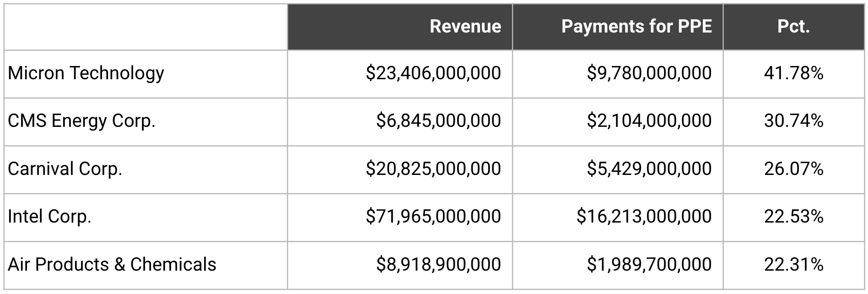Click the 41.78% percentage cell
This screenshot has height=294, width=868.
point(793,73)
